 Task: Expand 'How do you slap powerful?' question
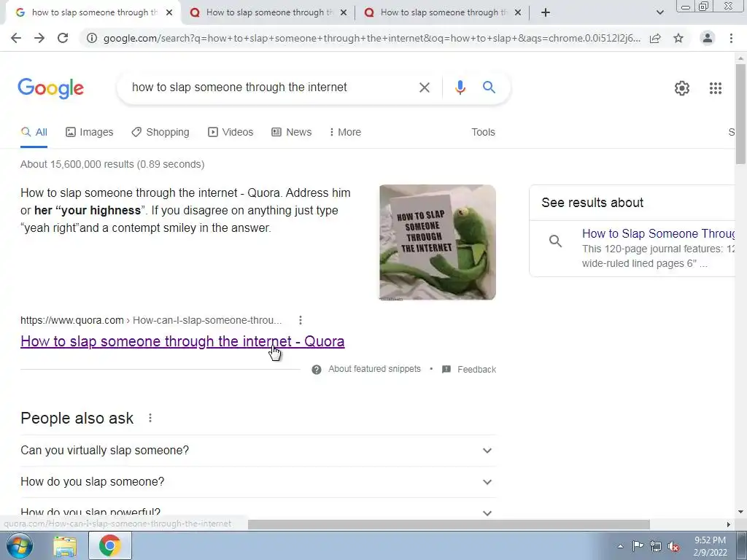[x=258, y=512]
